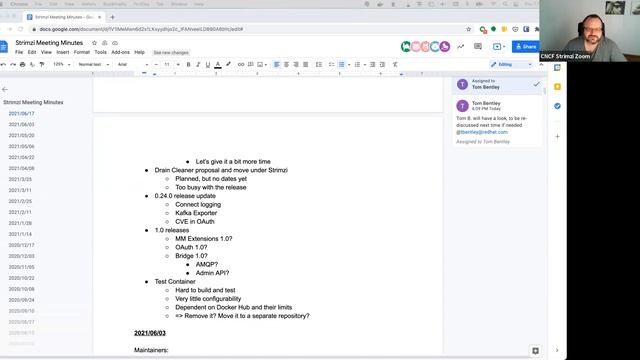Screen dimensions: 640x360
Task: Jump to 2021/06/17 in outline
Action: point(21,113)
